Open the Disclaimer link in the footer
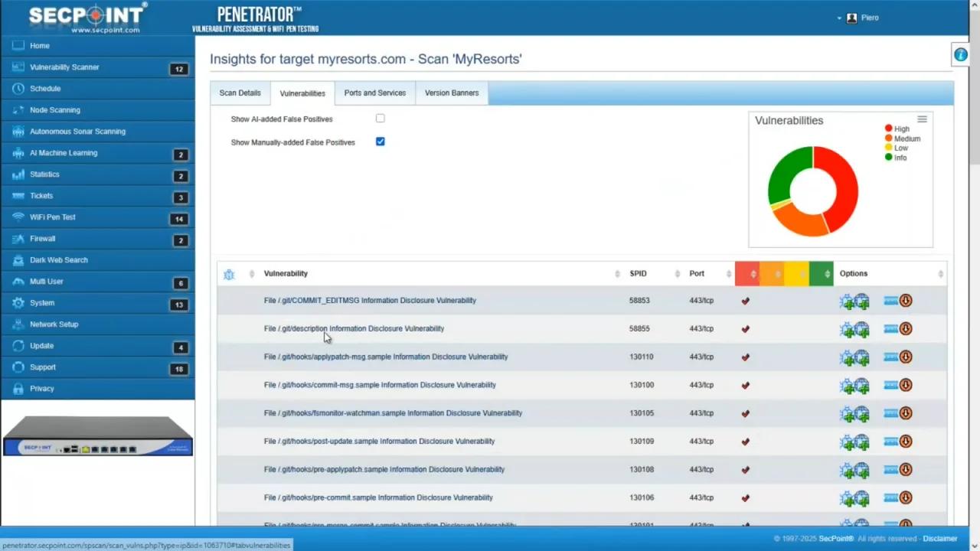Viewport: 980px width, 551px height. pyautogui.click(x=939, y=538)
